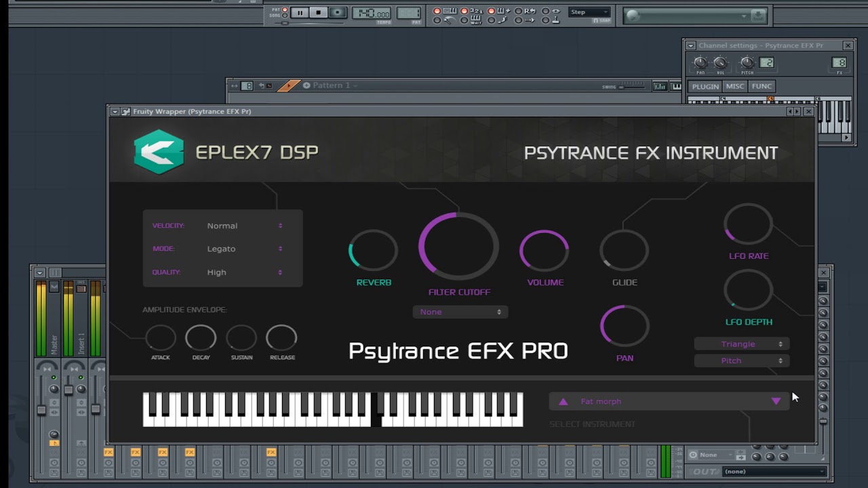Image resolution: width=868 pixels, height=488 pixels.
Task: Open the Fruity Wrapper menu arrow
Action: 115,111
